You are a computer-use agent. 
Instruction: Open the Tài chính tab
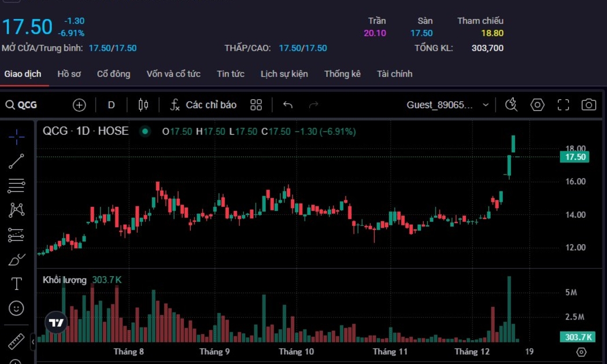tap(394, 74)
